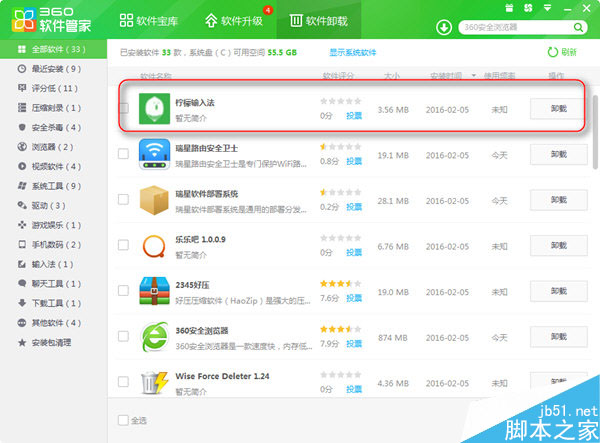Select 视频软件 (4) category
Image resolution: width=600 pixels, height=443 pixels.
pos(54,166)
